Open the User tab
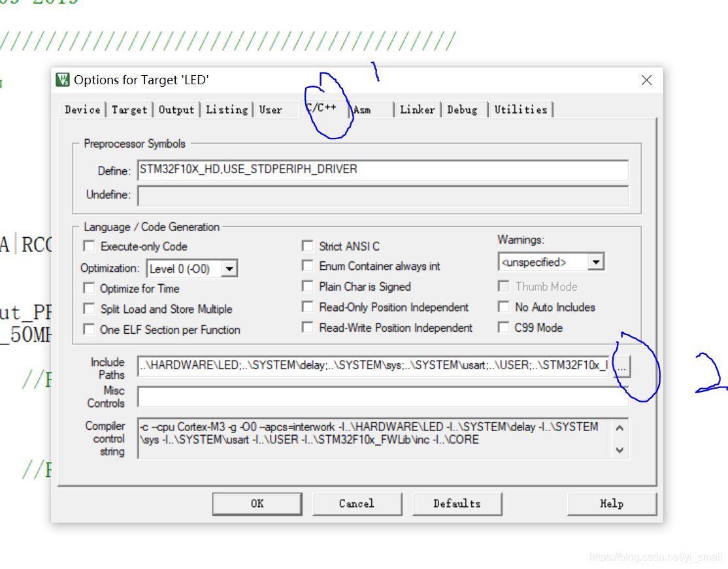 (271, 110)
